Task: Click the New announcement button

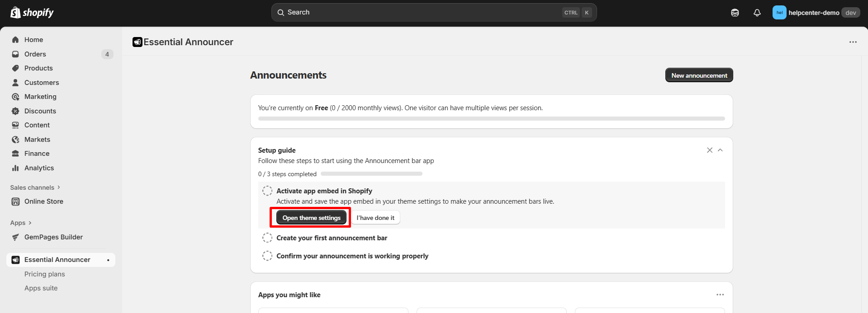Action: point(699,75)
